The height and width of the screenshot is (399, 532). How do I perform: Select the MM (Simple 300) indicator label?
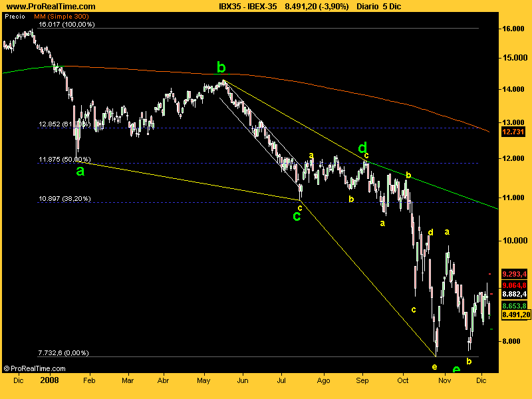click(61, 16)
